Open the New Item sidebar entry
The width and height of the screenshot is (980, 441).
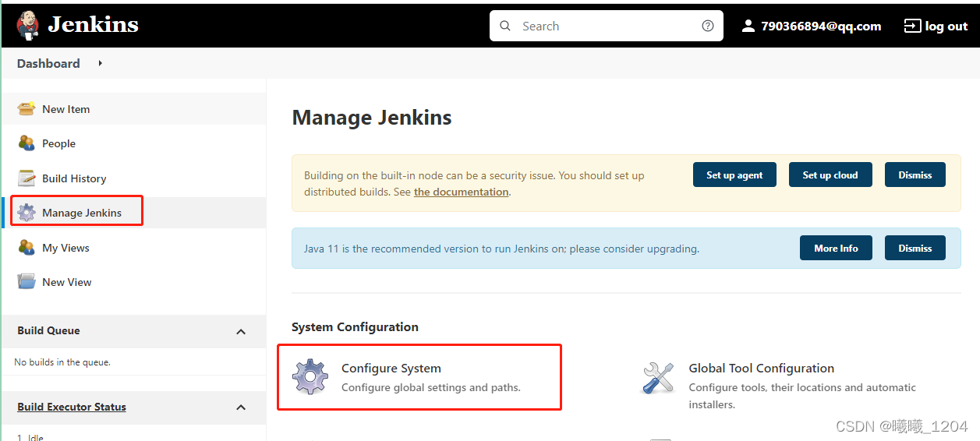(x=66, y=109)
